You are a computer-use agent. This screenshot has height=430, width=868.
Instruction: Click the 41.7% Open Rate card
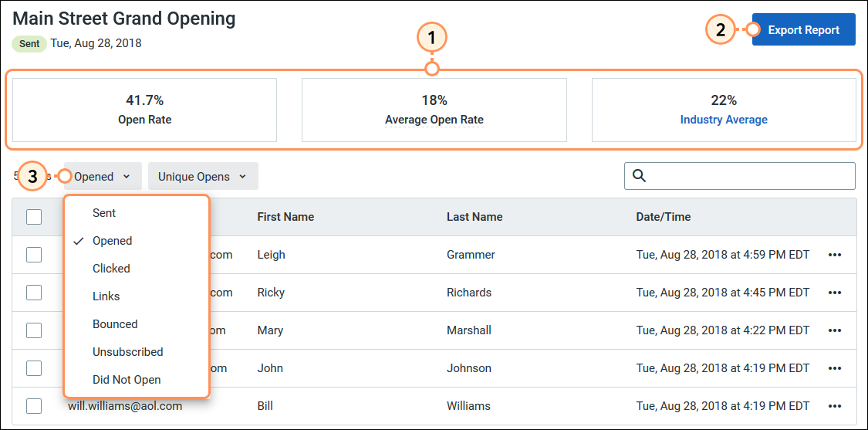144,110
